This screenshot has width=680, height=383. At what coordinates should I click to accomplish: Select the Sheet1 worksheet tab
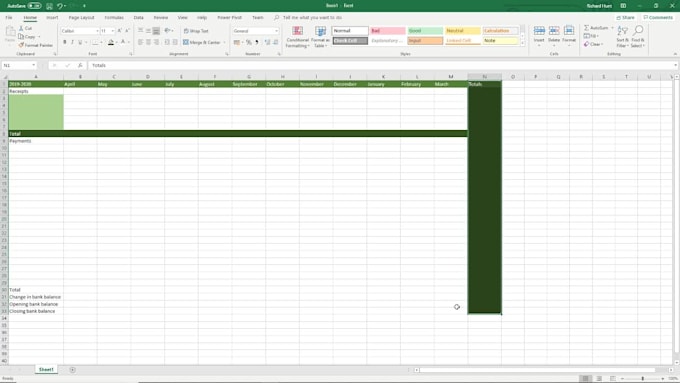coord(46,370)
